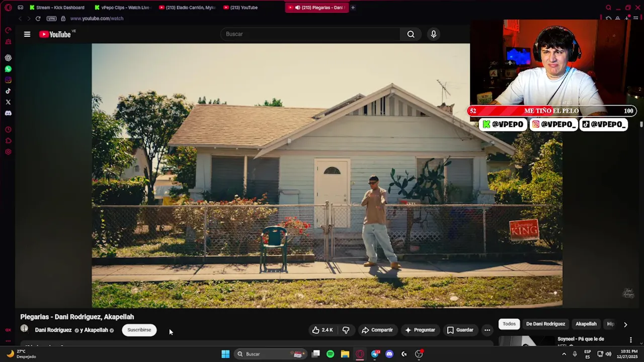Open the WhatsApp sidebar icon

point(8,69)
